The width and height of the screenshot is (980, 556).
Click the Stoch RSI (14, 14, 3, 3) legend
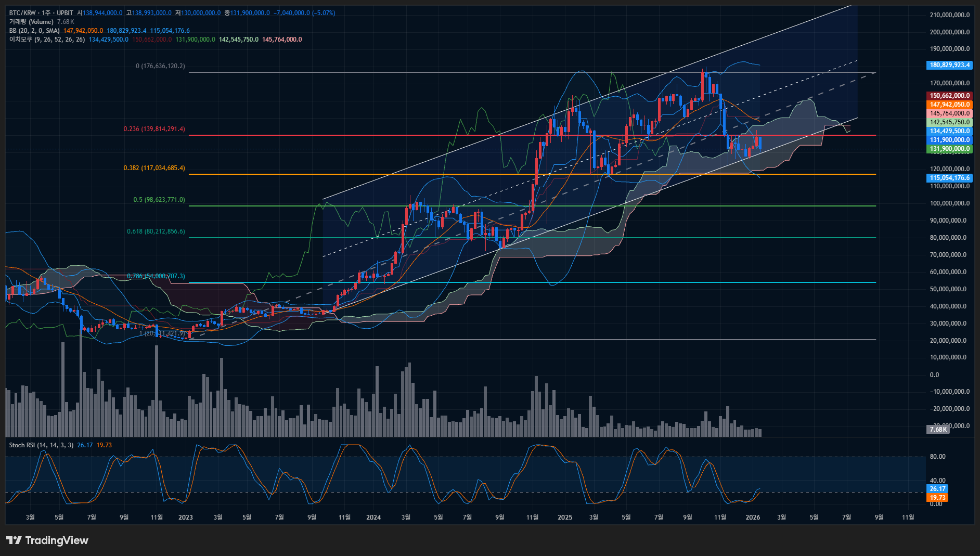click(41, 445)
